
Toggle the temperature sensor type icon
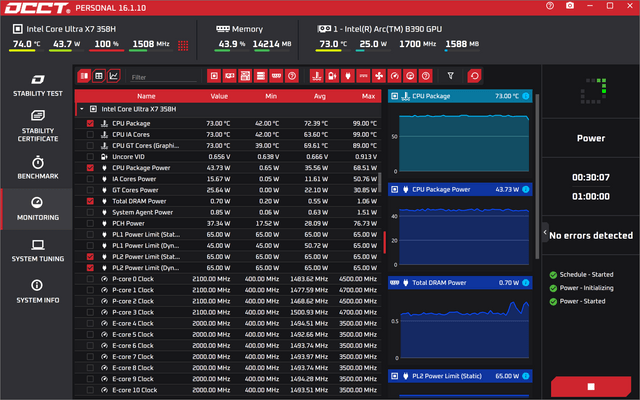coord(317,76)
